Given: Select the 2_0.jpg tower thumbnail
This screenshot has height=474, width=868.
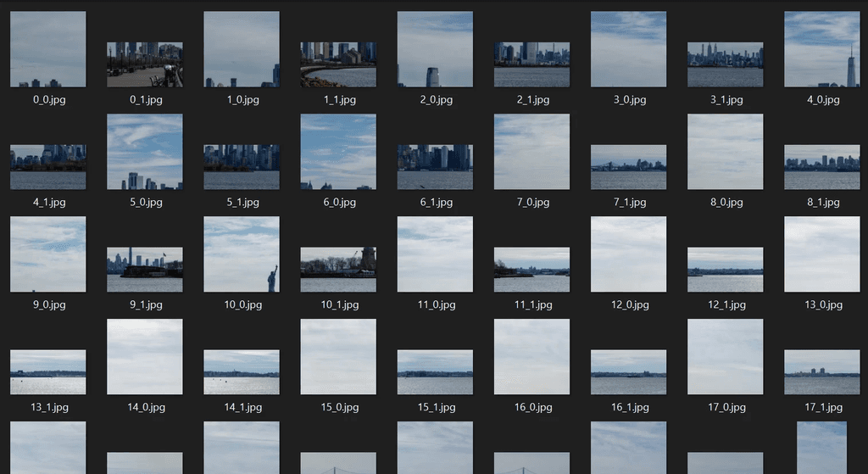Looking at the screenshot, I should pyautogui.click(x=435, y=49).
